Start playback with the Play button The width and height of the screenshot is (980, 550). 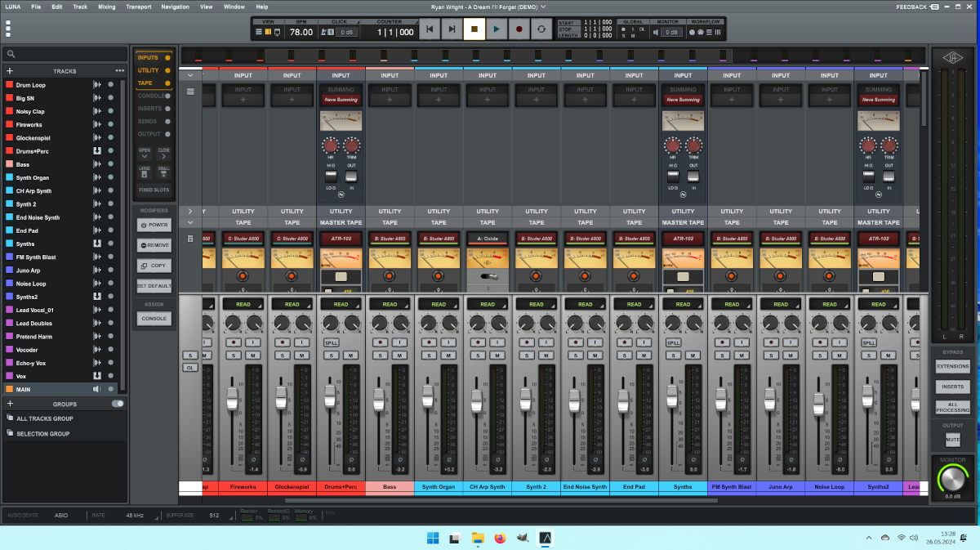[x=497, y=29]
